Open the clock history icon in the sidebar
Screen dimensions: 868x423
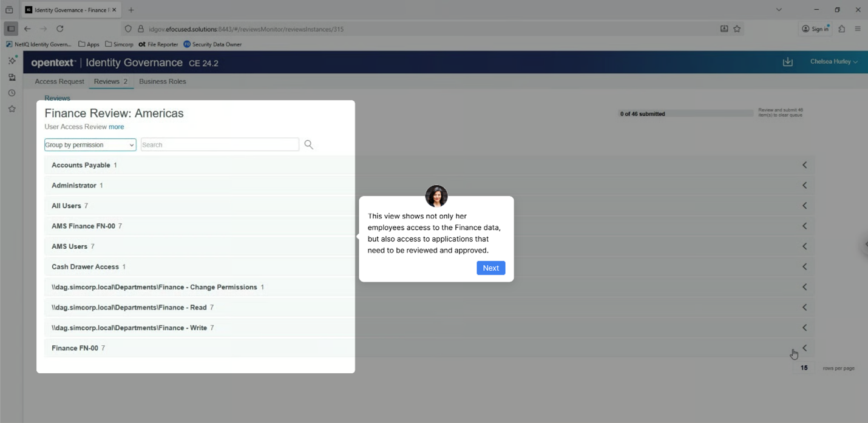point(12,92)
